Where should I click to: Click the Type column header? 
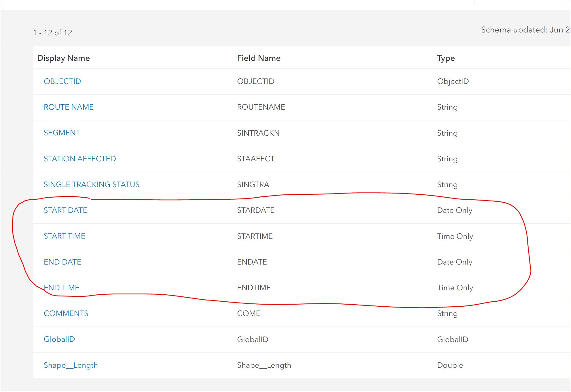446,58
